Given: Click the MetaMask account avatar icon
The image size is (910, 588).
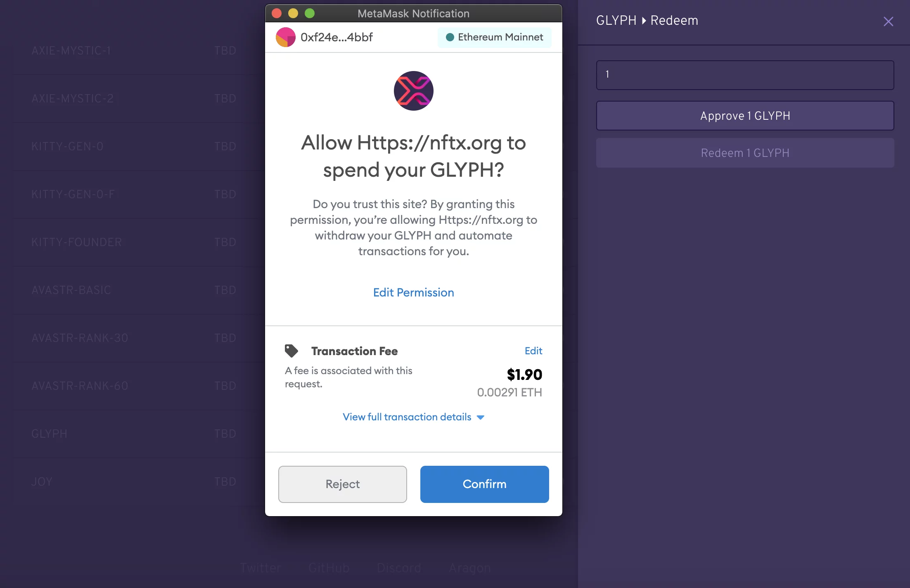Looking at the screenshot, I should click(285, 37).
